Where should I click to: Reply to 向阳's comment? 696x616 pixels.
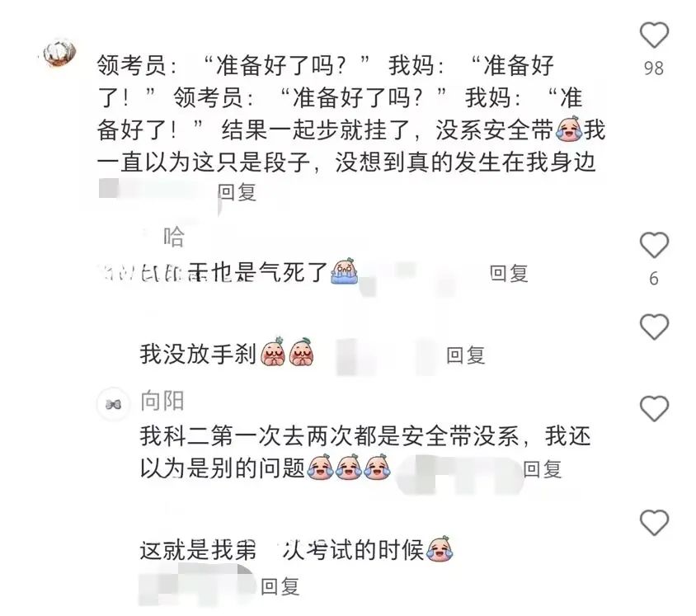[543, 469]
